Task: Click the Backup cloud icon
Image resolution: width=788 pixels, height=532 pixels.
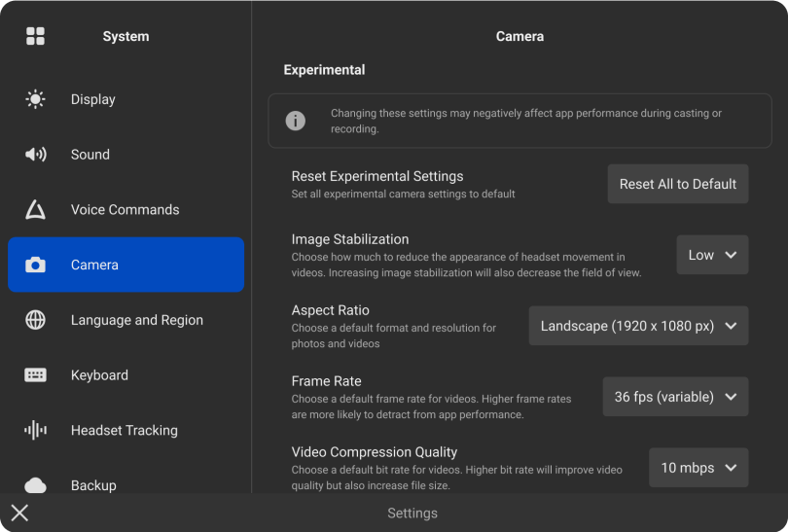Action: coord(35,485)
